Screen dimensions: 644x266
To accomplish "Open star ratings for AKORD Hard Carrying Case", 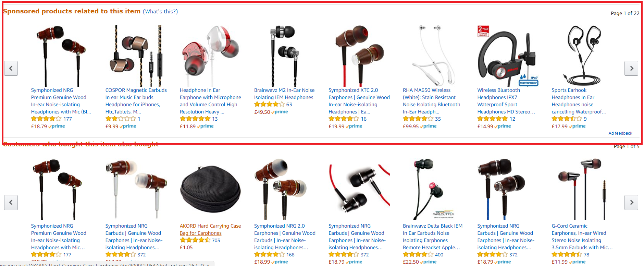I will pyautogui.click(x=195, y=240).
